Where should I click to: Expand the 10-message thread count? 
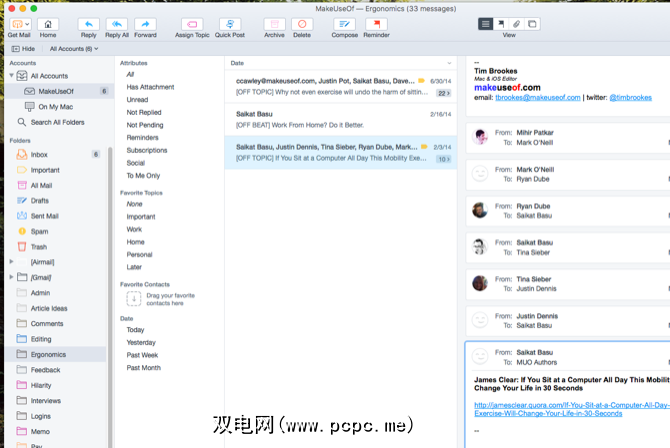[444, 159]
